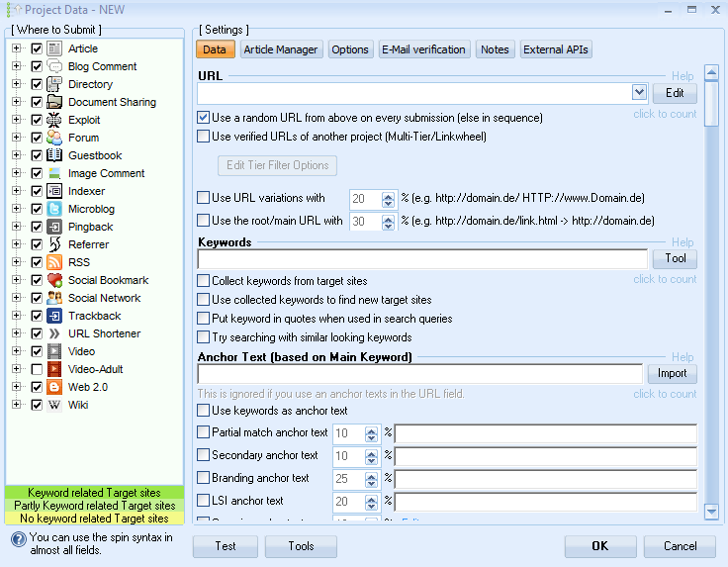
Task: Open the External APIs tab
Action: tap(556, 49)
